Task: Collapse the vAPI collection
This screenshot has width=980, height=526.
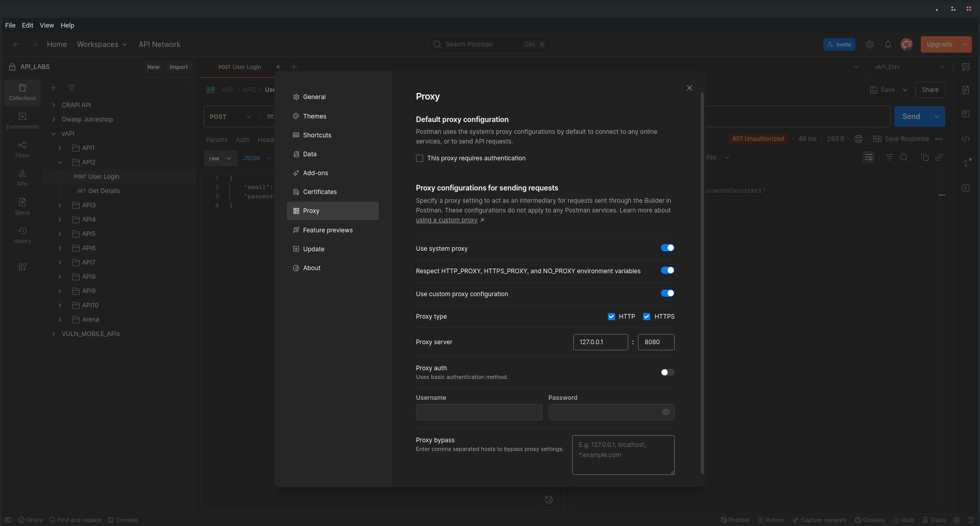Action: coord(54,134)
